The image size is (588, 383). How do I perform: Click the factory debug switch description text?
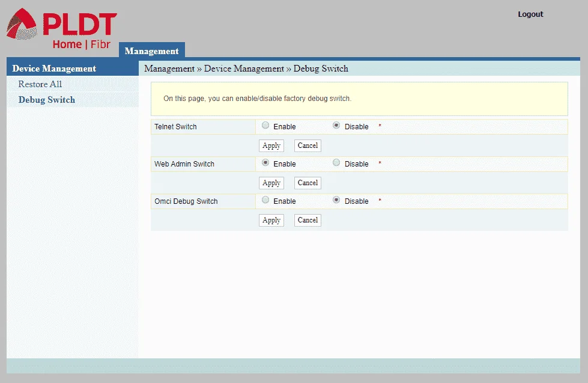tap(257, 99)
